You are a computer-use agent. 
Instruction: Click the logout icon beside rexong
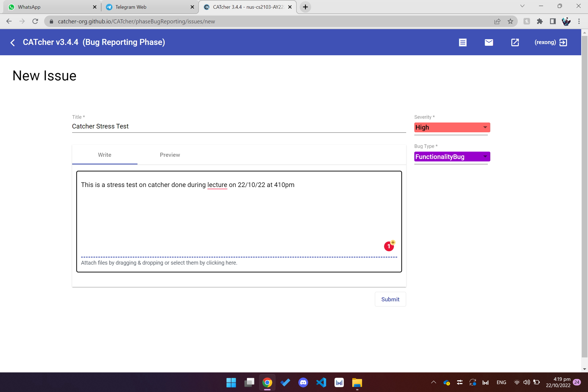pos(563,42)
